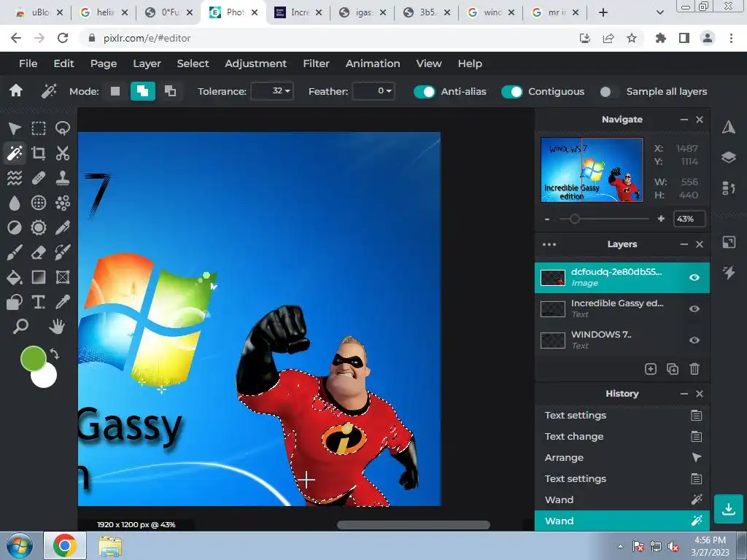Swap foreground and background colors
The image size is (747, 560).
click(55, 354)
